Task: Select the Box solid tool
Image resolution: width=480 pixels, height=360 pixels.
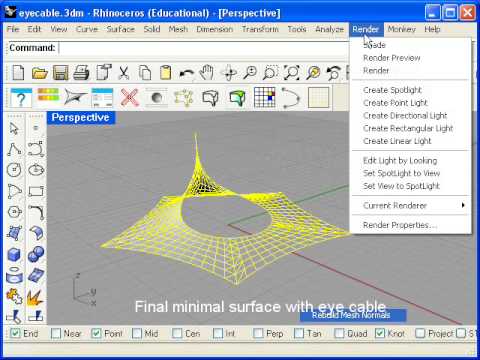Action: [14, 255]
